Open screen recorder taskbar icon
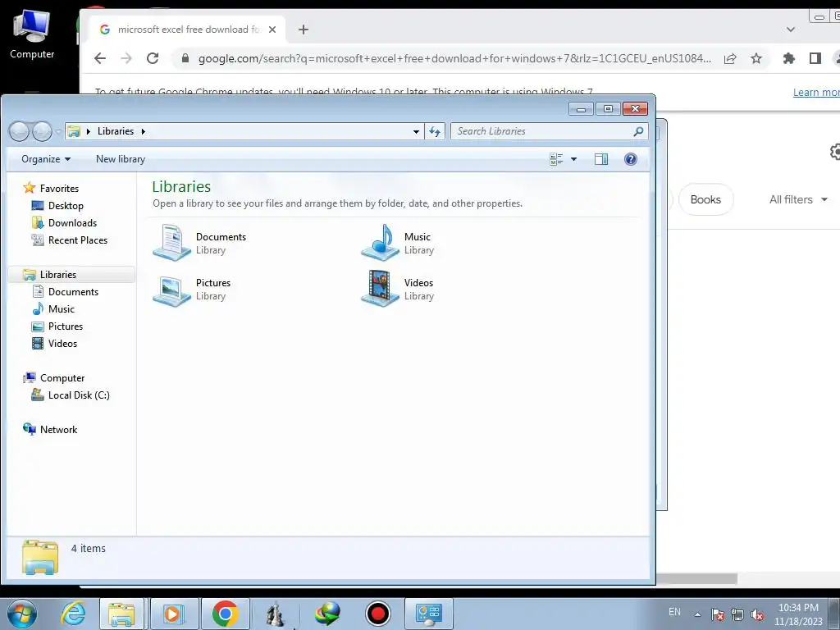The height and width of the screenshot is (630, 840). tap(377, 614)
